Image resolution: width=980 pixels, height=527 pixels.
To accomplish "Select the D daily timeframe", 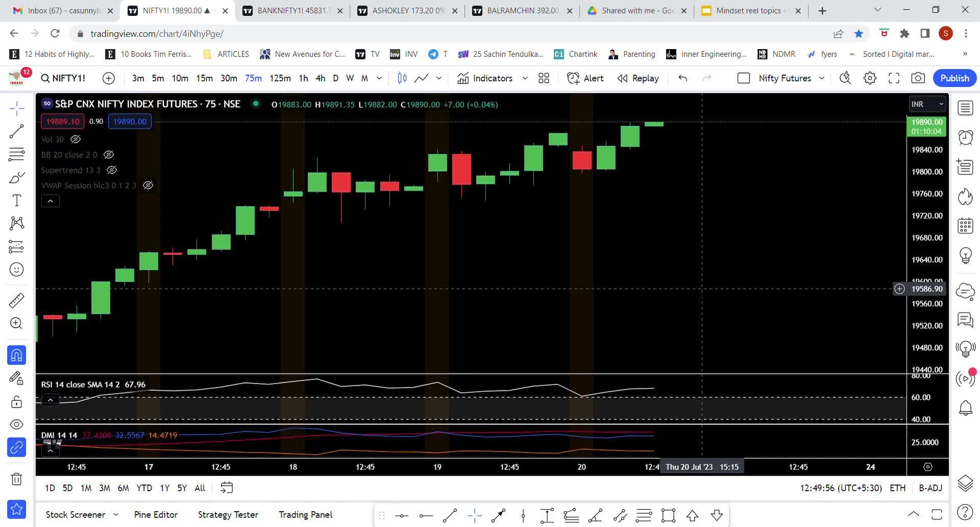I will pos(335,78).
